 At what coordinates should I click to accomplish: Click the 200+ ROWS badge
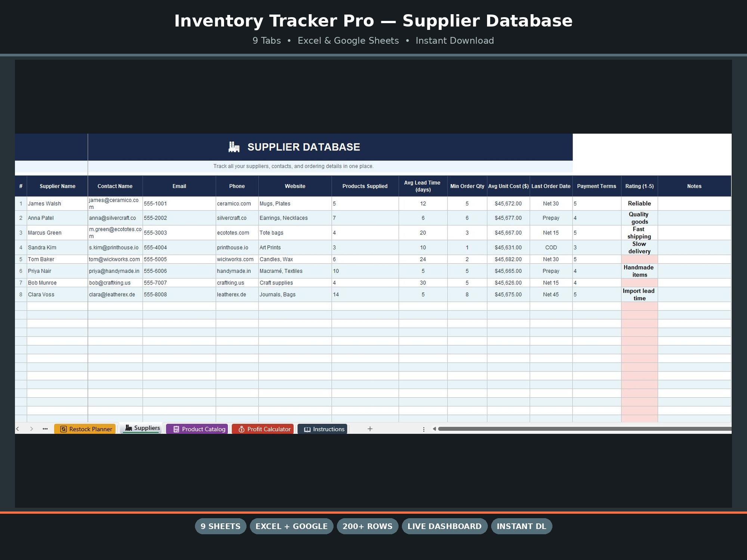(368, 526)
